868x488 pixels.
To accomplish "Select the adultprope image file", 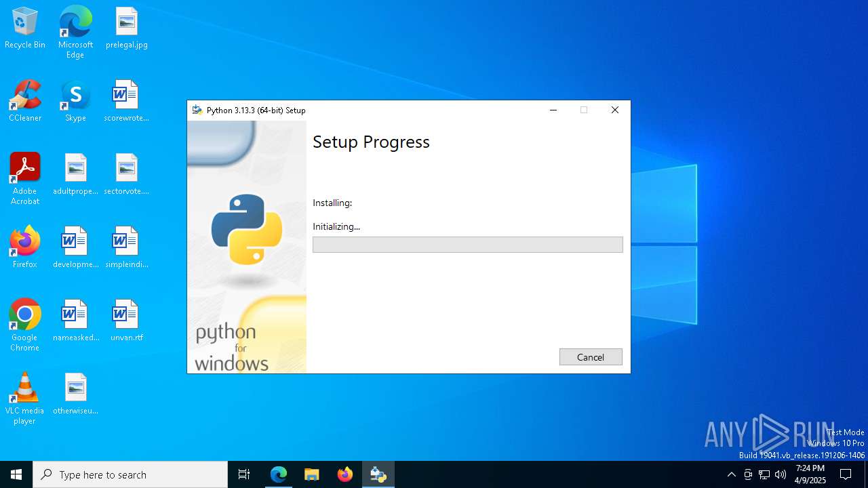I will (x=75, y=175).
